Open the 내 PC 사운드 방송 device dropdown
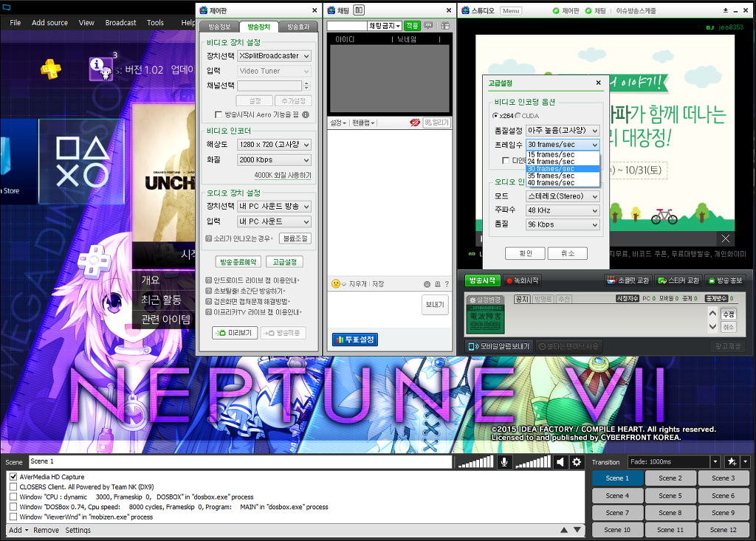 274,207
